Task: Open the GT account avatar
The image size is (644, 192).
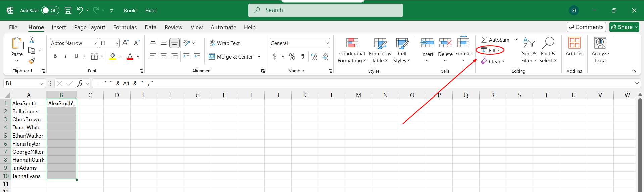Action: point(574,10)
